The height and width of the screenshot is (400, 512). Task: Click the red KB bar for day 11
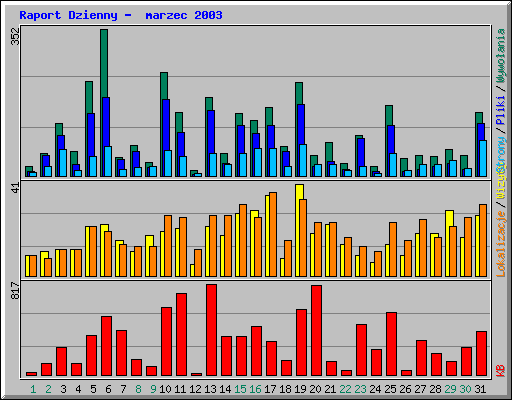181,335
